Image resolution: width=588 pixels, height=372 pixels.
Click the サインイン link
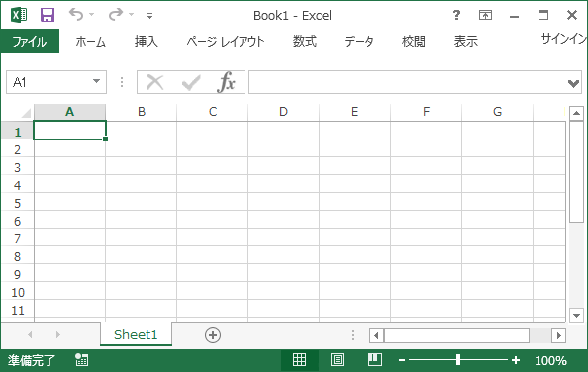click(x=564, y=39)
